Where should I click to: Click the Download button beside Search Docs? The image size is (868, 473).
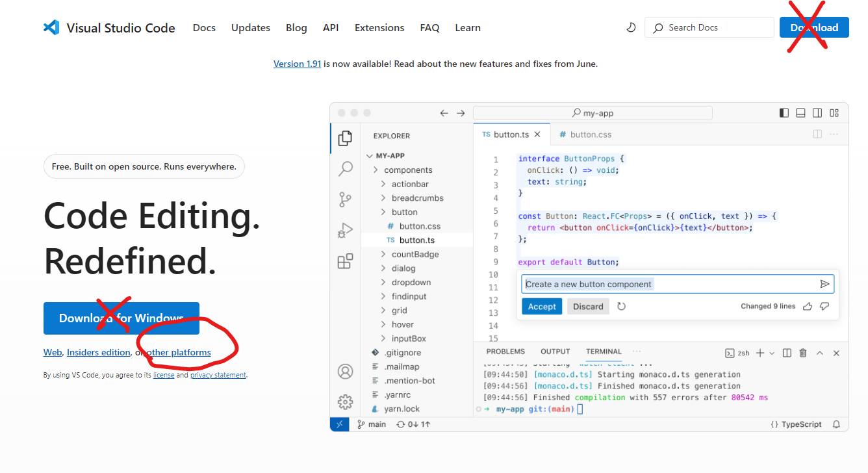(814, 27)
